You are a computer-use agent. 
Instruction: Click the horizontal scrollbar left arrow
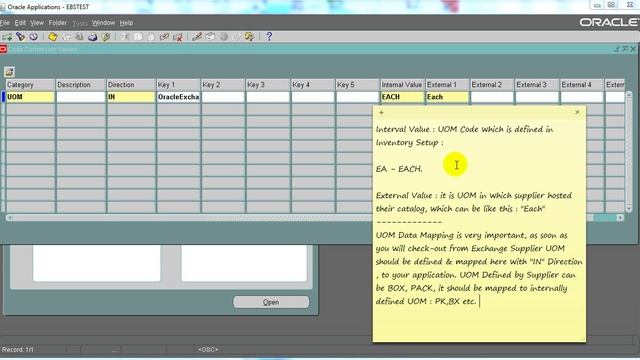coord(9,218)
